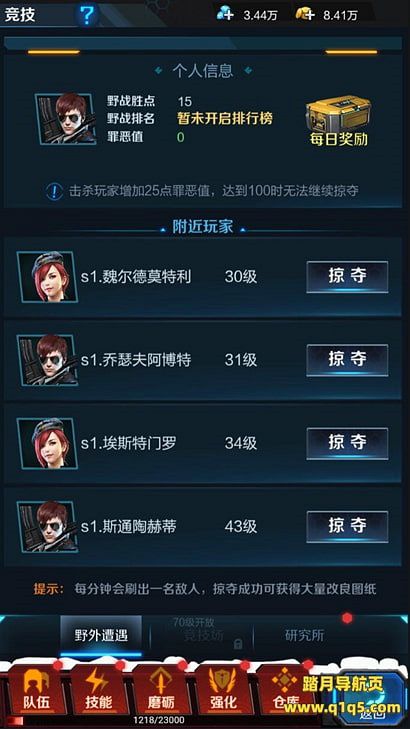The image size is (410, 729).
Task: Open the 每日奖励 golden chest
Action: point(338,120)
